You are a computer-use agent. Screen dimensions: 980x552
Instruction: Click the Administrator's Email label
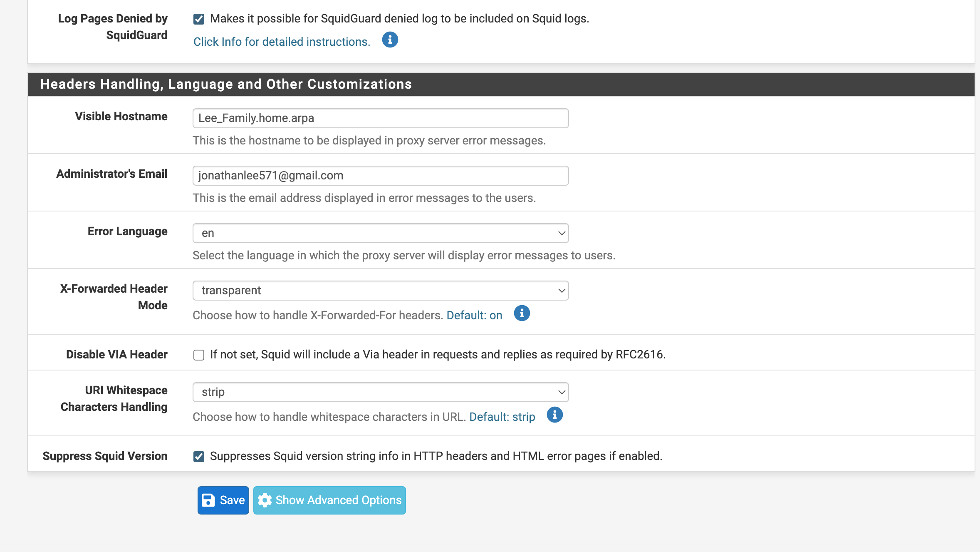tap(111, 174)
